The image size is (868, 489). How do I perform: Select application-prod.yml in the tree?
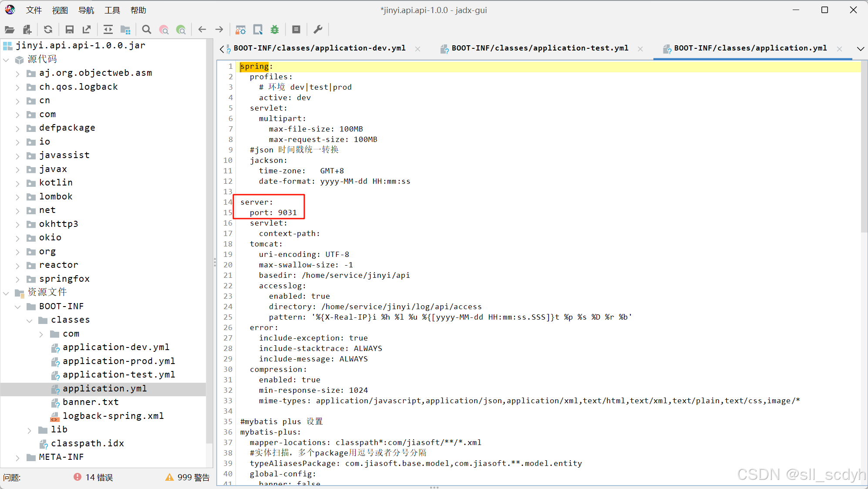[x=118, y=361]
